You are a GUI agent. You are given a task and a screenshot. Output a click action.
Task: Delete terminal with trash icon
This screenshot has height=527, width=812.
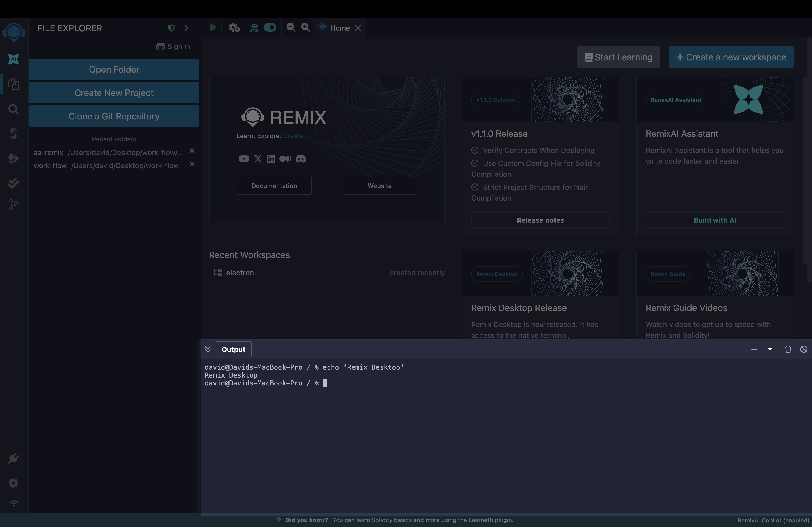(788, 349)
